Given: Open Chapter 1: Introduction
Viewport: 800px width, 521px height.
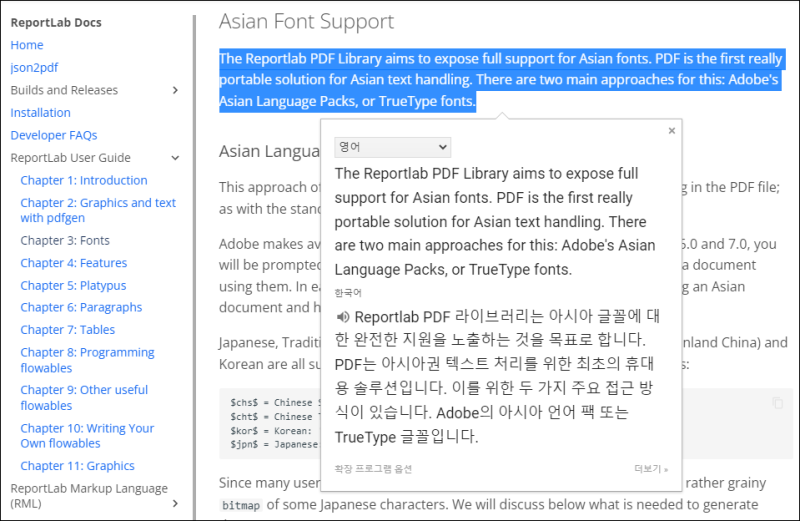Looking at the screenshot, I should point(84,180).
